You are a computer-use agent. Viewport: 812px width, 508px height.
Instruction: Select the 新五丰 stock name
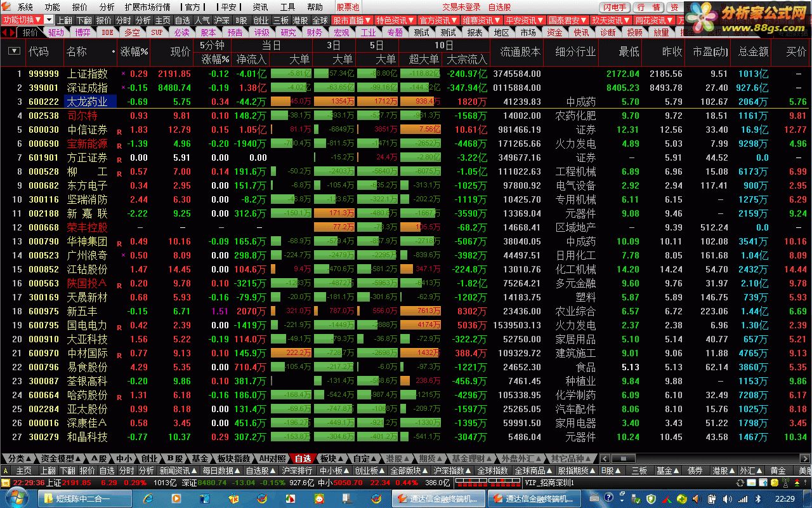(82, 311)
